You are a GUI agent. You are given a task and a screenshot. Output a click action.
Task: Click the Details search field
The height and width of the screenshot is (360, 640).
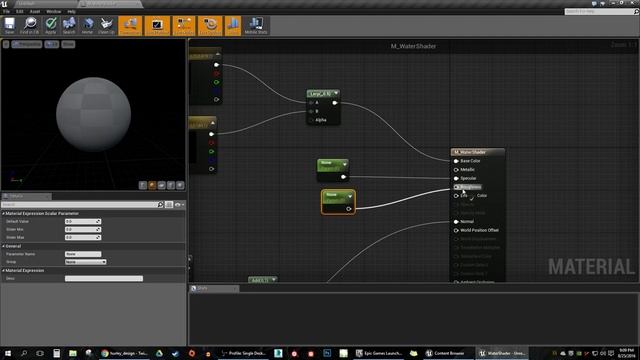(x=79, y=204)
